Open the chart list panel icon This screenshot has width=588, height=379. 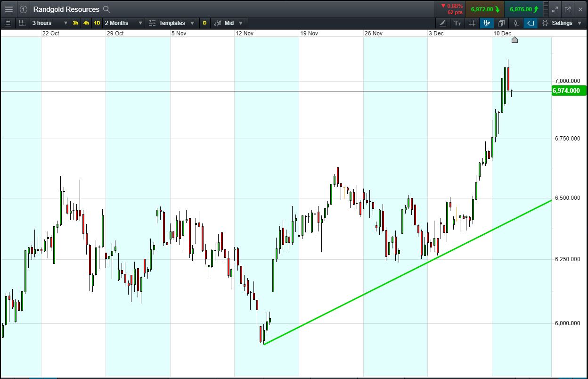click(8, 23)
